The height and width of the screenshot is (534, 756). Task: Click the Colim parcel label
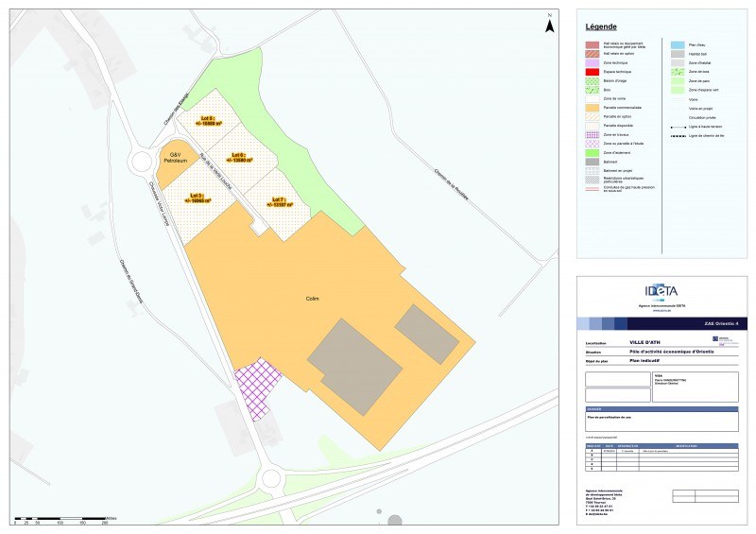click(x=313, y=299)
